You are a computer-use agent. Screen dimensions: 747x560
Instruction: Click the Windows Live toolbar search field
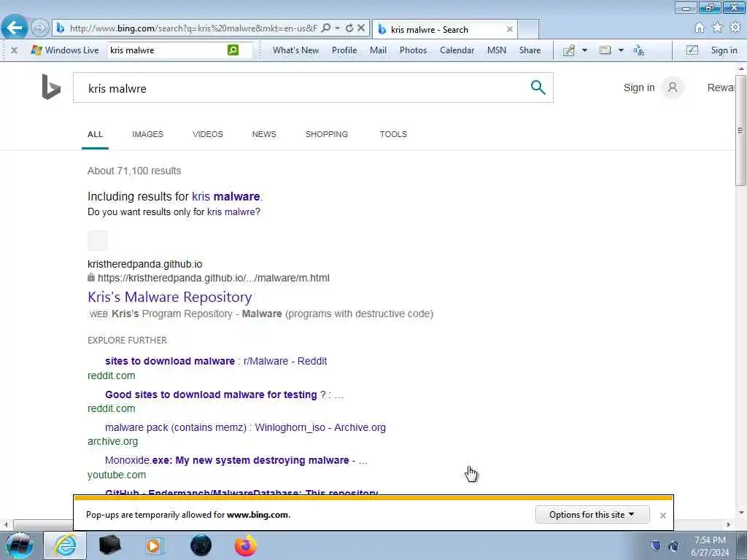click(167, 50)
